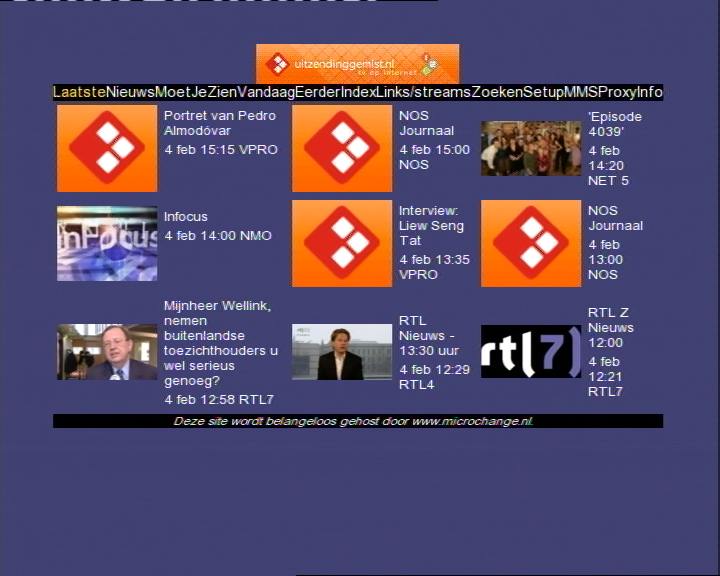Image resolution: width=720 pixels, height=576 pixels.
Task: Select Index in the navigation bar
Action: 358,92
